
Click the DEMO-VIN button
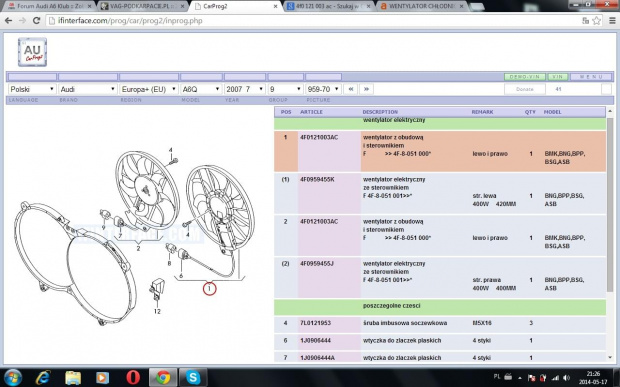pos(525,77)
